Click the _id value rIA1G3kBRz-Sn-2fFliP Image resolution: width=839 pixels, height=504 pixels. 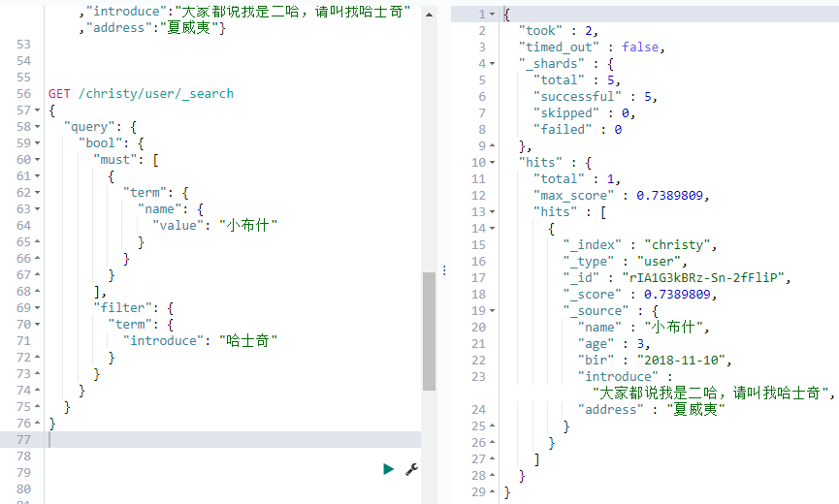(x=702, y=278)
